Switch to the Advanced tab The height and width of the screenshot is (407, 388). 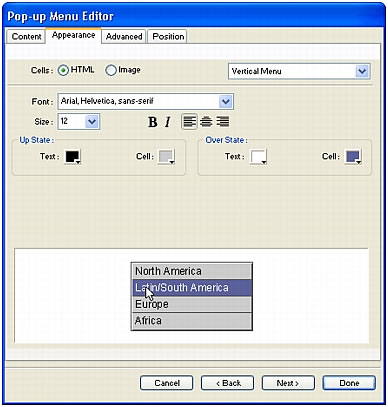pos(124,37)
